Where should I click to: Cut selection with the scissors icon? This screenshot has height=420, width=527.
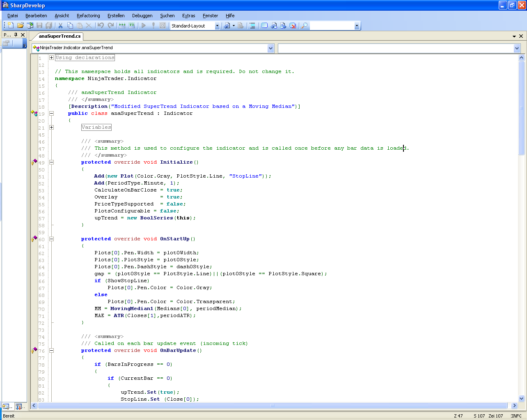(x=60, y=25)
